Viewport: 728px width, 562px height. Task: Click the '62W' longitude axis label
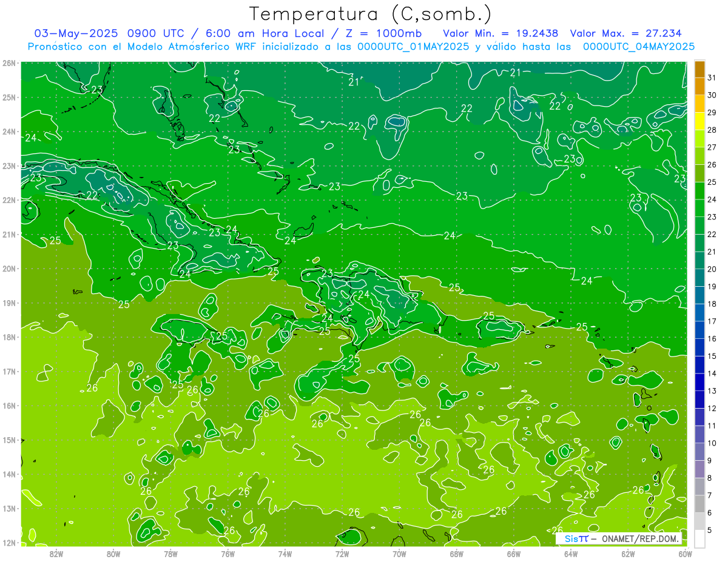628,554
